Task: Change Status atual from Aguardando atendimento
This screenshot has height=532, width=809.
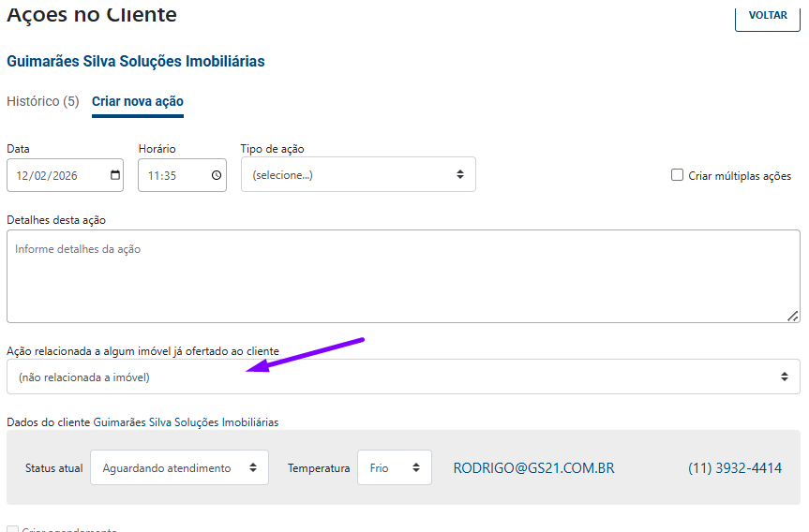Action: (179, 468)
